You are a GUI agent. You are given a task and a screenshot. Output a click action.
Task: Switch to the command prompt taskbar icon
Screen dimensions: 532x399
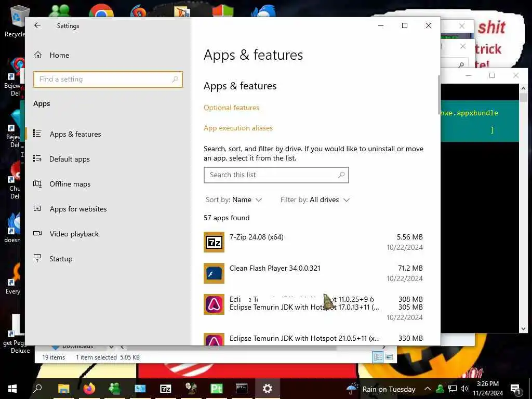(242, 389)
